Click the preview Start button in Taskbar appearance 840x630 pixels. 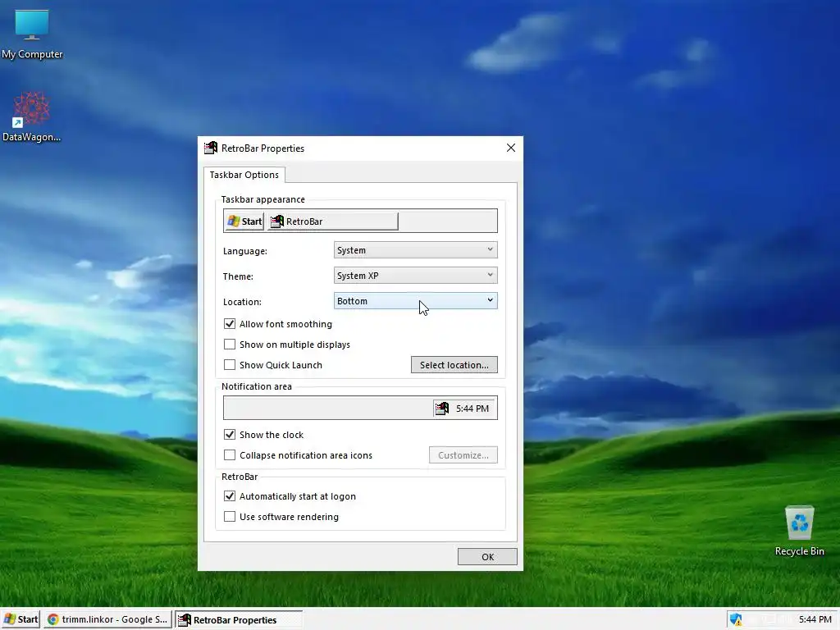point(244,221)
